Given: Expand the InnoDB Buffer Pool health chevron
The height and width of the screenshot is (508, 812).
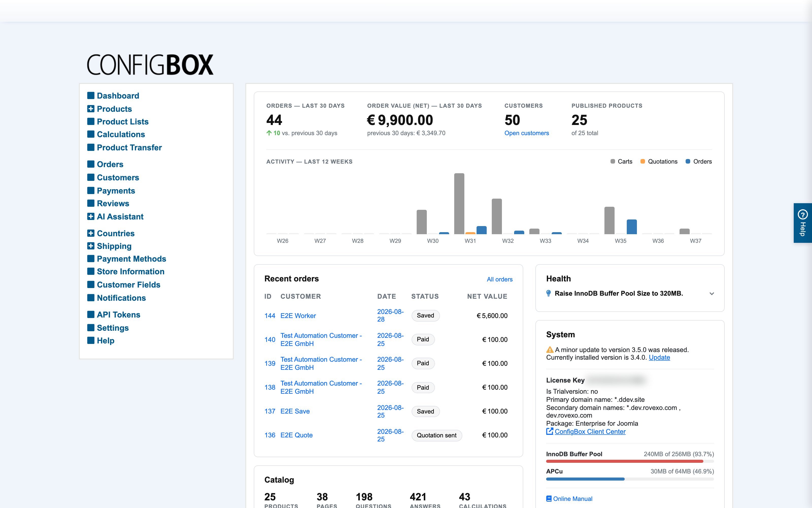Looking at the screenshot, I should (x=712, y=294).
